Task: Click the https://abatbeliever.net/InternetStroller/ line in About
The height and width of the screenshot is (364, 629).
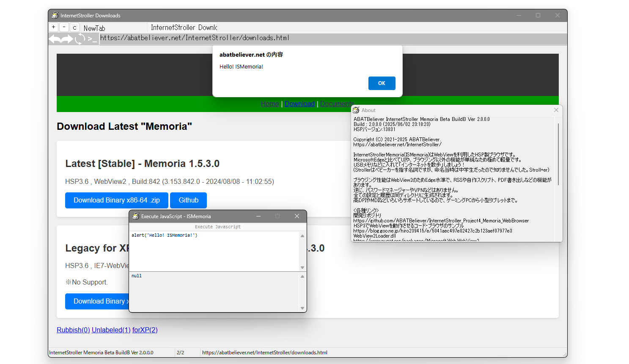Action: (x=397, y=145)
